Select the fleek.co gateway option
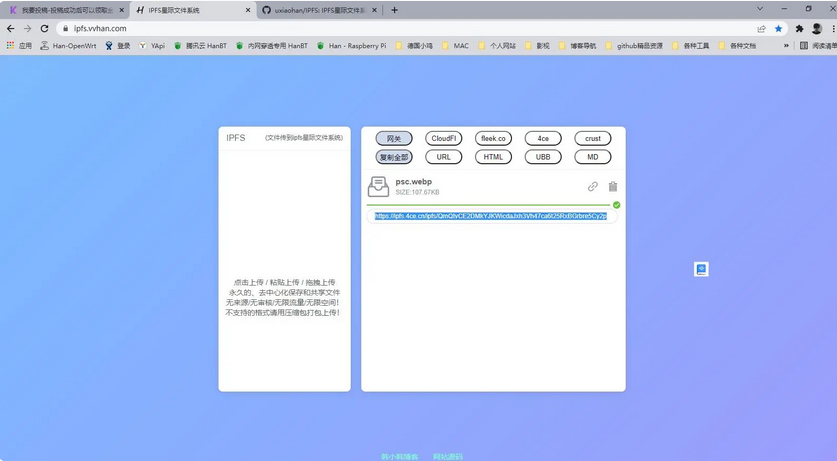The height and width of the screenshot is (461, 837). tap(493, 139)
